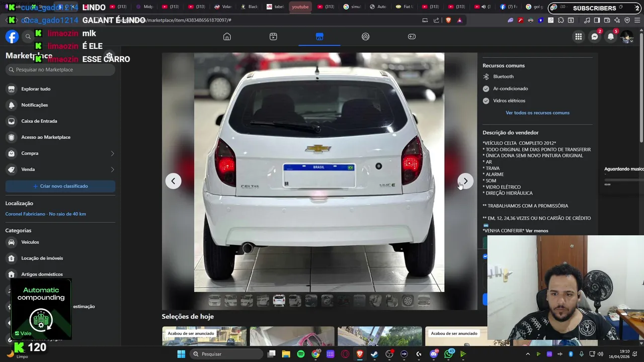Click the Facebook logo
Image resolution: width=644 pixels, height=362 pixels.
12,37
